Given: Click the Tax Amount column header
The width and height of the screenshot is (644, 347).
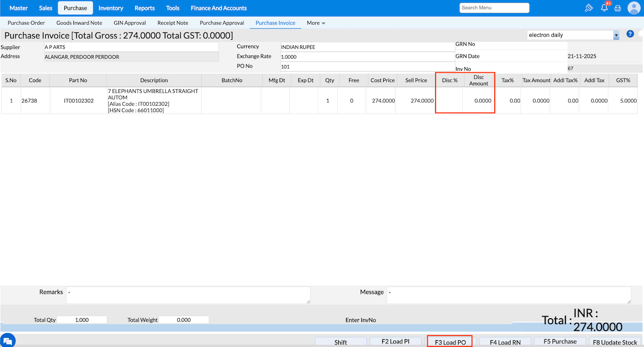Looking at the screenshot, I should 537,80.
